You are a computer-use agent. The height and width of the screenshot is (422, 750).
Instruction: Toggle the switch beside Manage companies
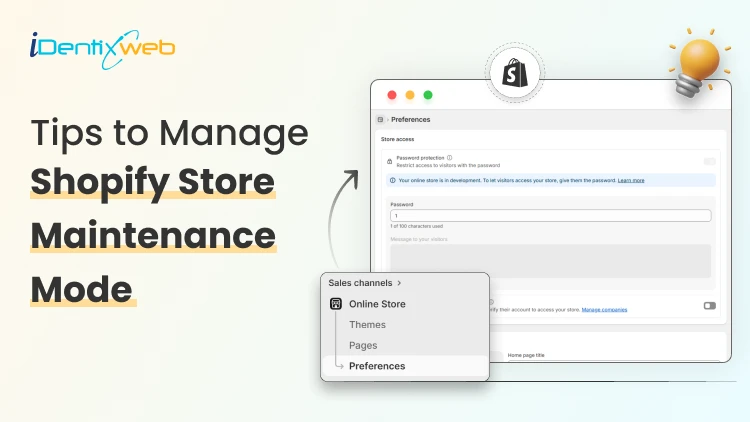709,305
